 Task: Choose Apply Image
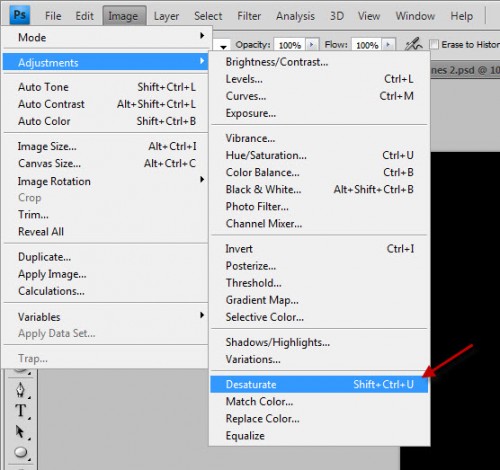click(105, 274)
